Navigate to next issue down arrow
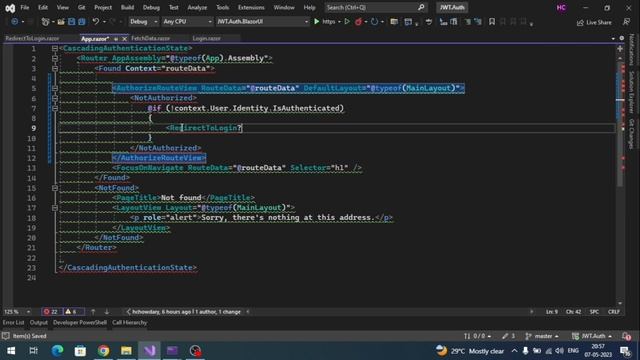 coord(107,312)
